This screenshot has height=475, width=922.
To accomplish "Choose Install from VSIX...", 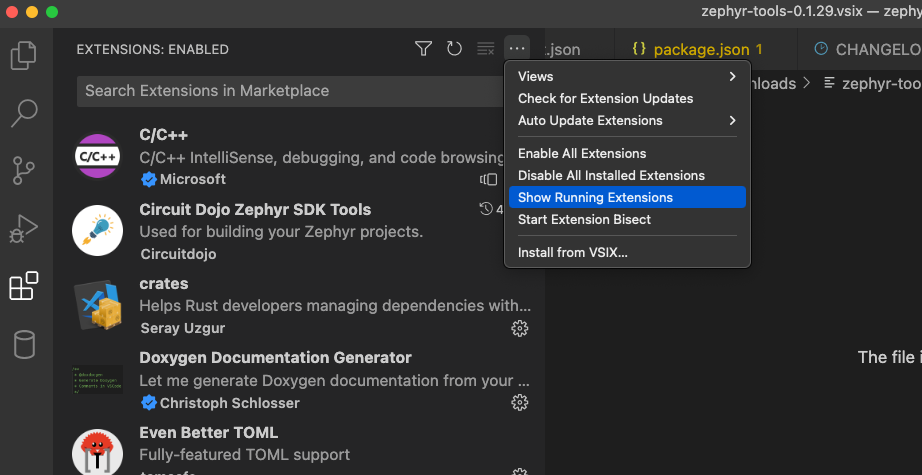I will pos(627,253).
